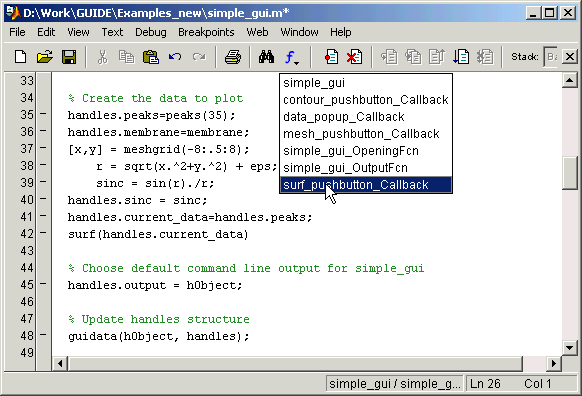Click the debug Step Out icon
The image size is (582, 396).
pyautogui.click(x=437, y=57)
